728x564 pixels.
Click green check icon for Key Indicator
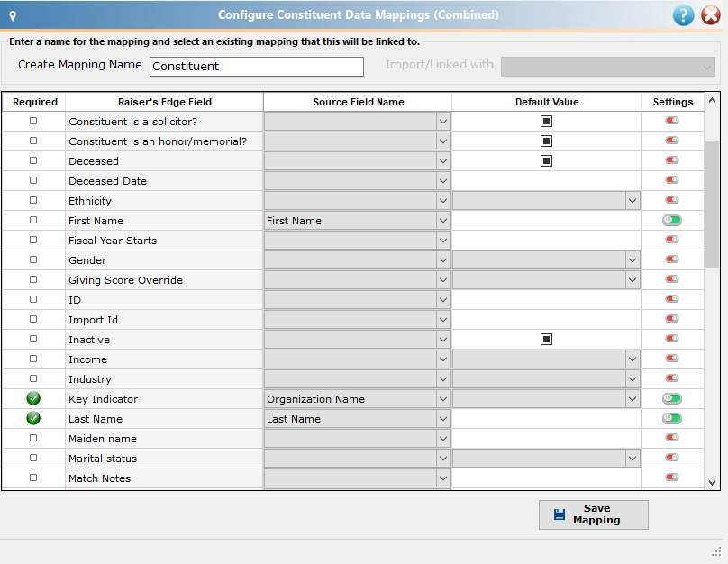click(33, 398)
